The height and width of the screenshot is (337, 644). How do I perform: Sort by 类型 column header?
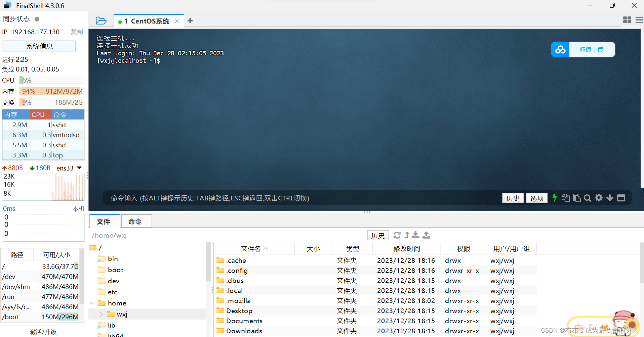tap(353, 249)
